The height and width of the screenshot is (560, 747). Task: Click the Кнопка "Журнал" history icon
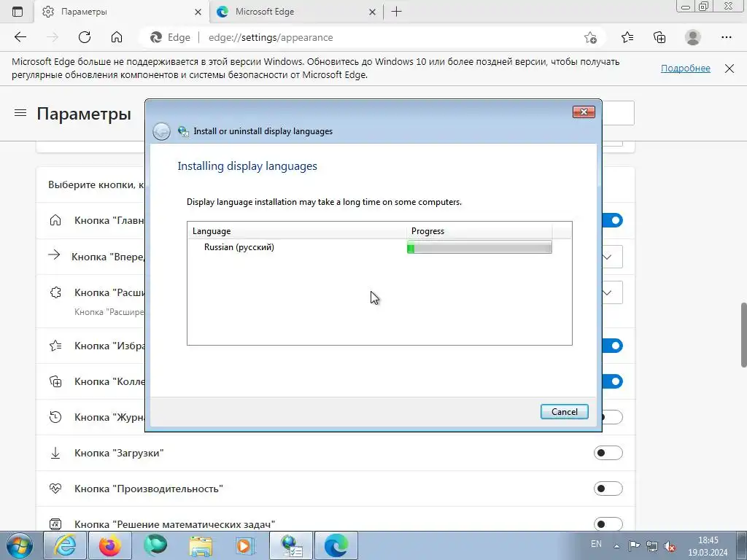55,417
